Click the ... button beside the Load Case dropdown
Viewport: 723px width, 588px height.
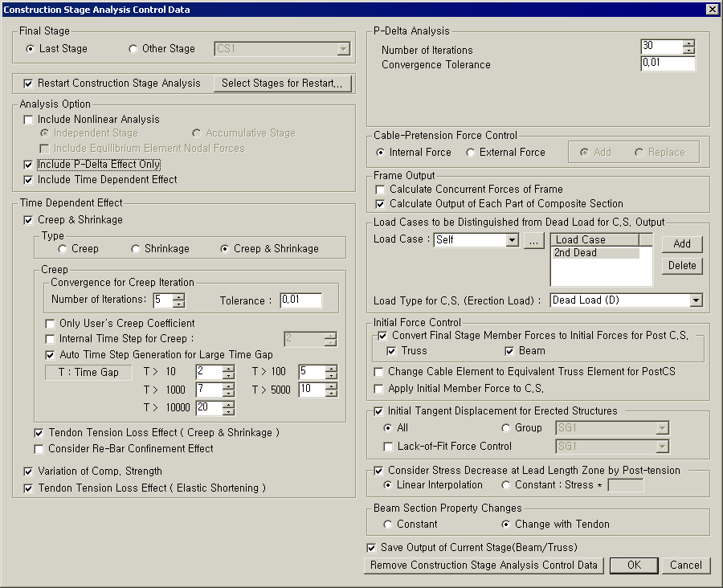point(533,240)
